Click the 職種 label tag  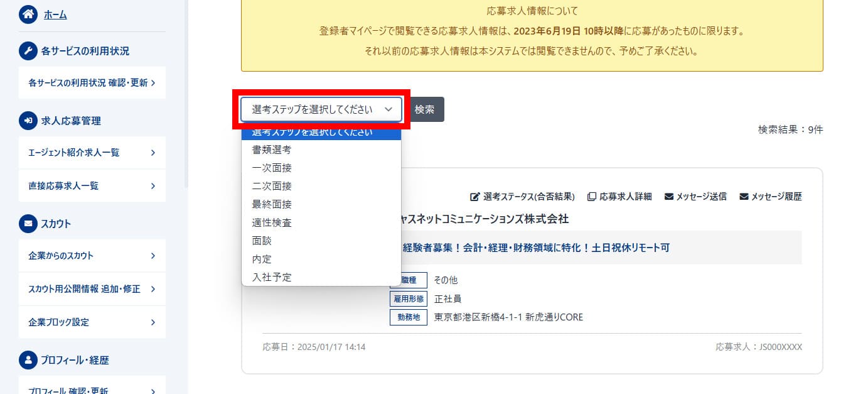pos(408,280)
